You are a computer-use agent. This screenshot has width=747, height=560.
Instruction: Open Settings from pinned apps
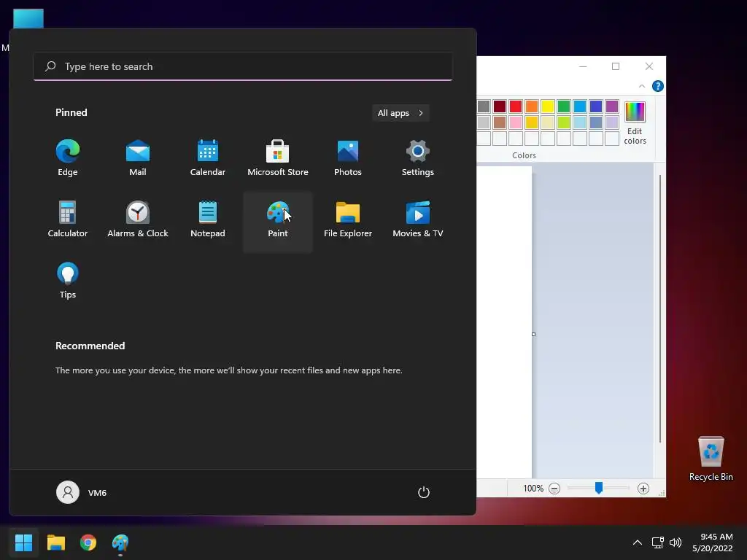click(418, 158)
